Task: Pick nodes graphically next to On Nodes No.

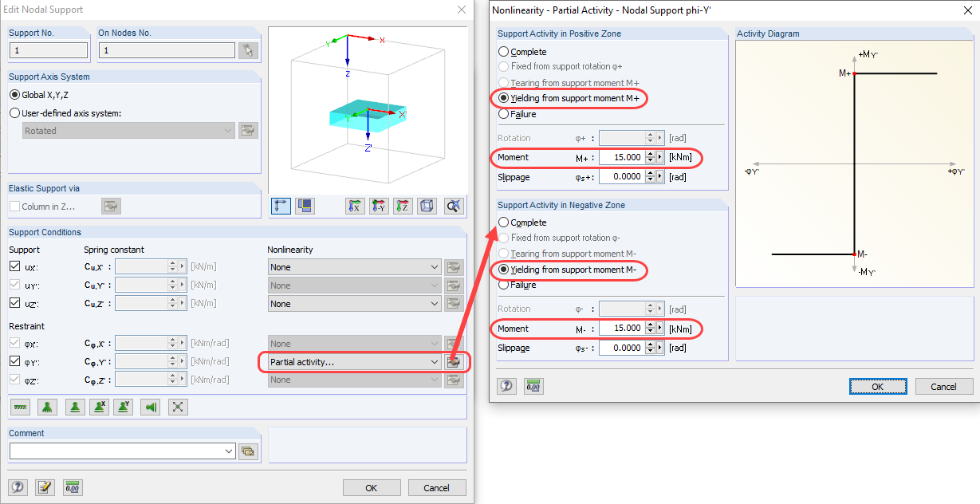Action: click(248, 50)
